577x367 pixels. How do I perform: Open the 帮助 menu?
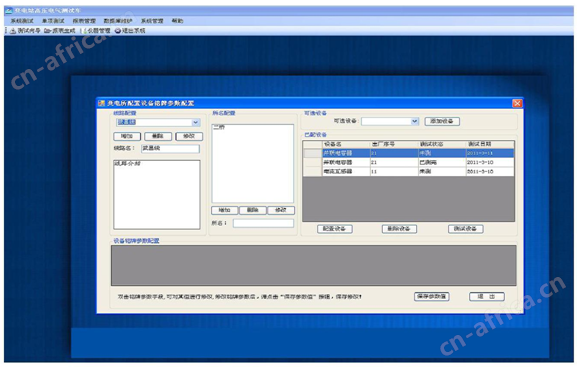point(177,21)
